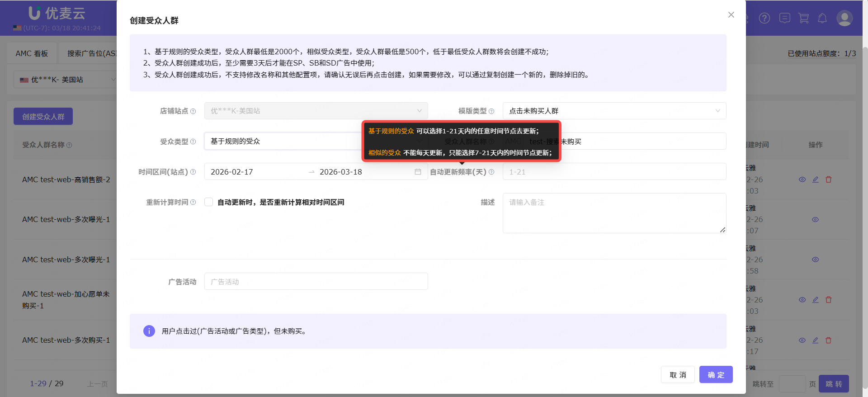
Task: Open 店铺站点 dropdown in dialog
Action: (x=316, y=111)
